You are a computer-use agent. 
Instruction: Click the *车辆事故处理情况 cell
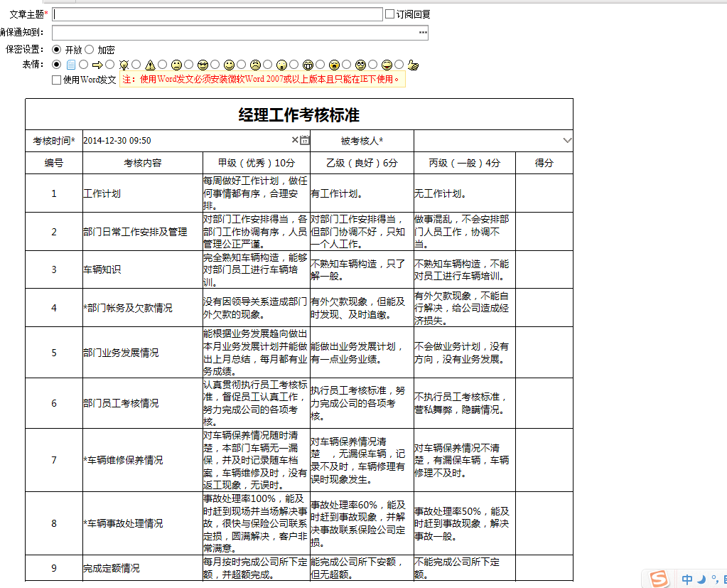coord(143,523)
